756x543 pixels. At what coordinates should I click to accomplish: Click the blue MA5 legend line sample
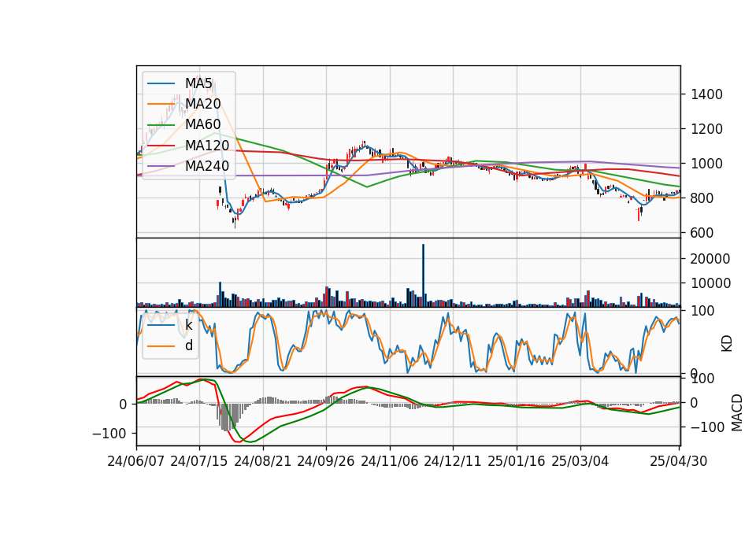pyautogui.click(x=161, y=83)
